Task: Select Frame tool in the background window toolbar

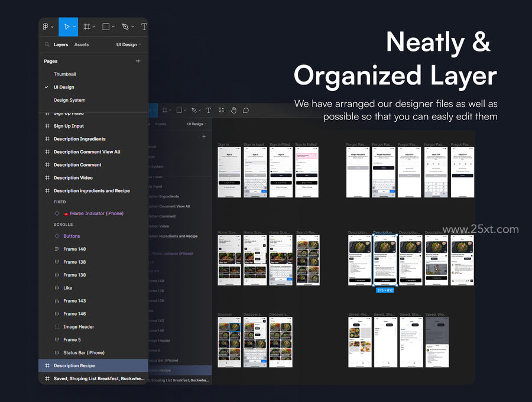Action: click(165, 110)
